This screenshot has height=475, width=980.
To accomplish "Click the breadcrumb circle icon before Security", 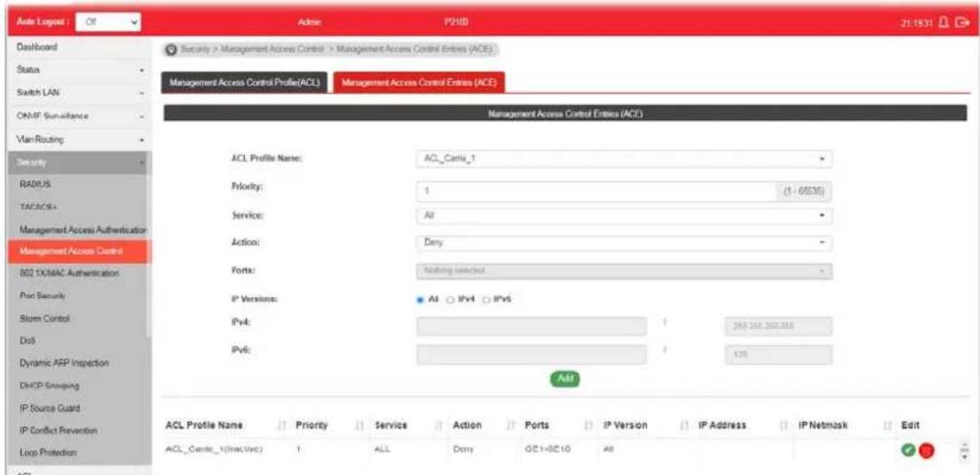I will tap(171, 49).
